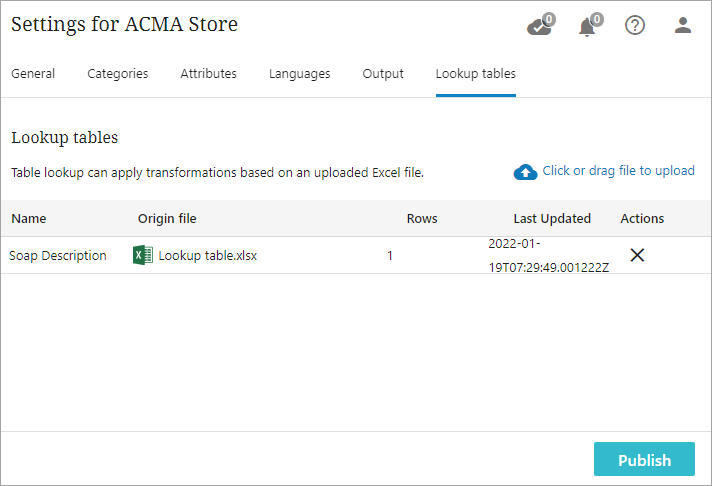
Task: Click the Name column header
Action: 29,219
